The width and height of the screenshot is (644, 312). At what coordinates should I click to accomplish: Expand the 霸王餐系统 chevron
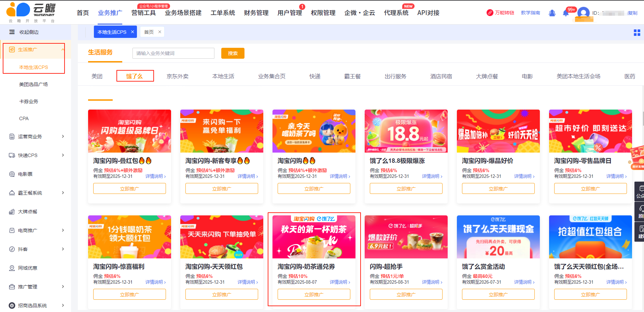coord(63,193)
